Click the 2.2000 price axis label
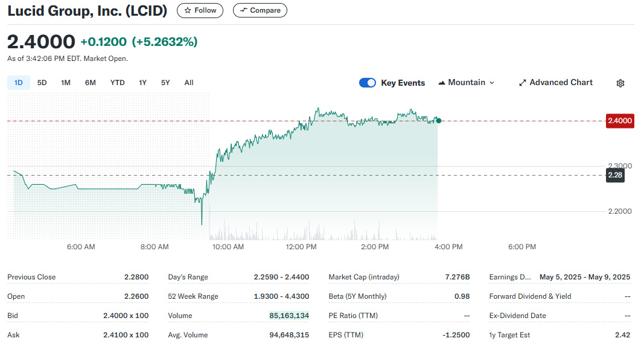 [x=620, y=211]
